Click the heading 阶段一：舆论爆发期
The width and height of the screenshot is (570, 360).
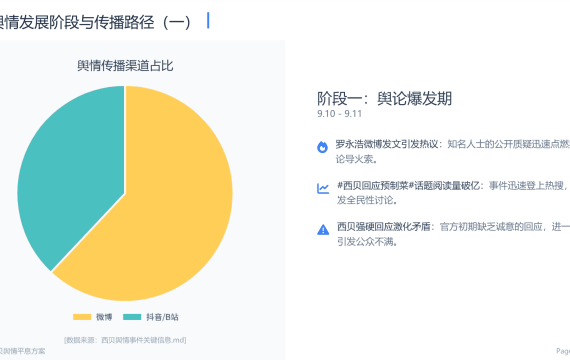point(384,98)
